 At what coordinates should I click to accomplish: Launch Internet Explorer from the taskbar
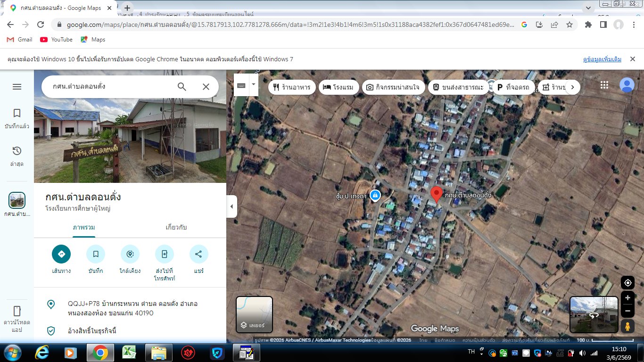pos(42,352)
